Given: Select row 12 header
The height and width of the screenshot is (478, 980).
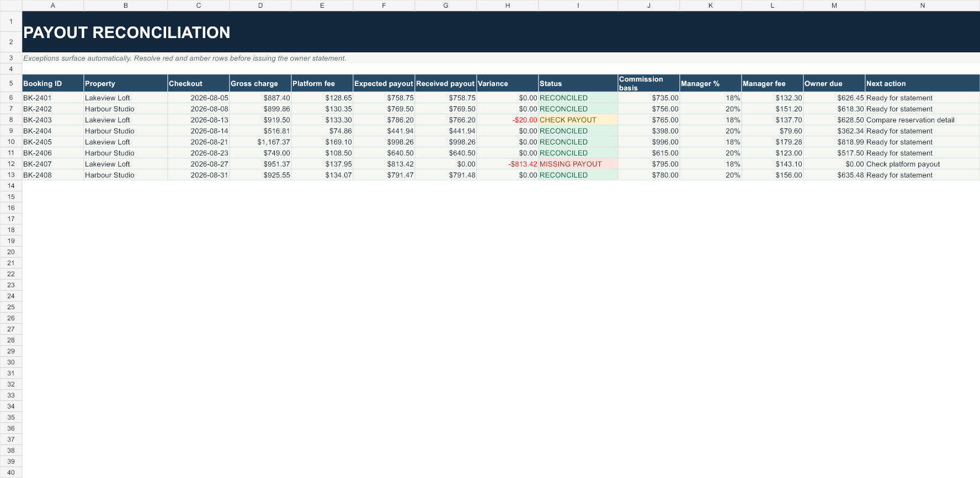Looking at the screenshot, I should [x=11, y=164].
